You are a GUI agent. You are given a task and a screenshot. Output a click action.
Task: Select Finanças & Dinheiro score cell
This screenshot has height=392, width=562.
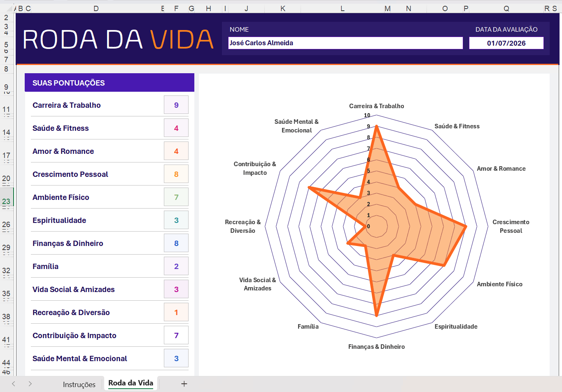pyautogui.click(x=176, y=243)
